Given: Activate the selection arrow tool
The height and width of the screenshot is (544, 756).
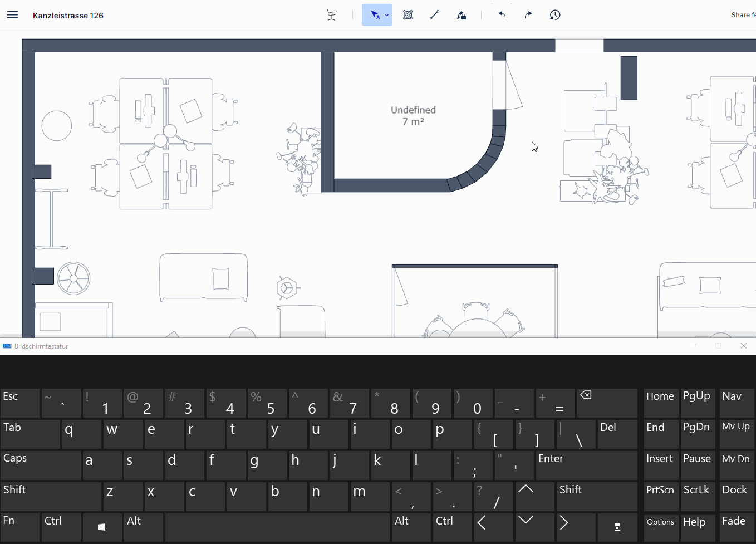Looking at the screenshot, I should click(x=375, y=15).
